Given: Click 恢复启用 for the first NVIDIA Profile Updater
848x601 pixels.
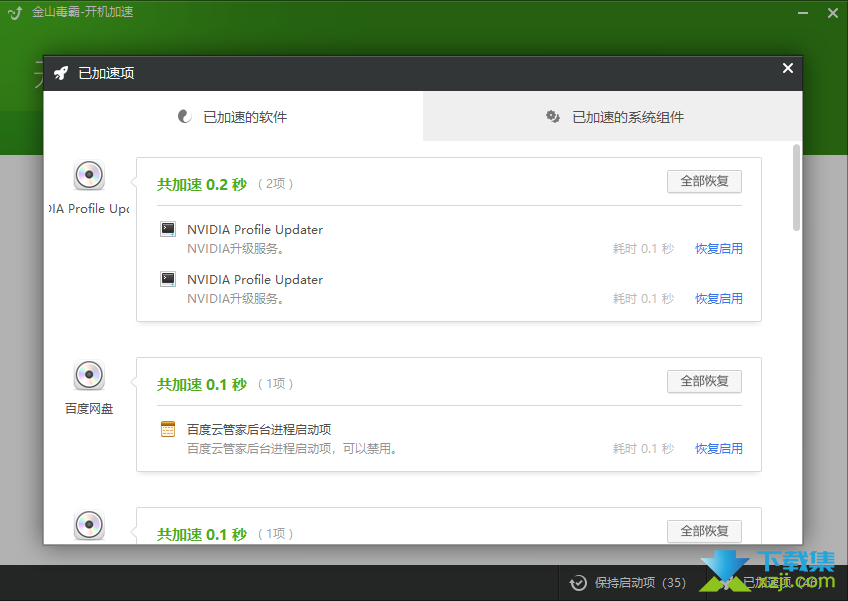Looking at the screenshot, I should [x=718, y=249].
